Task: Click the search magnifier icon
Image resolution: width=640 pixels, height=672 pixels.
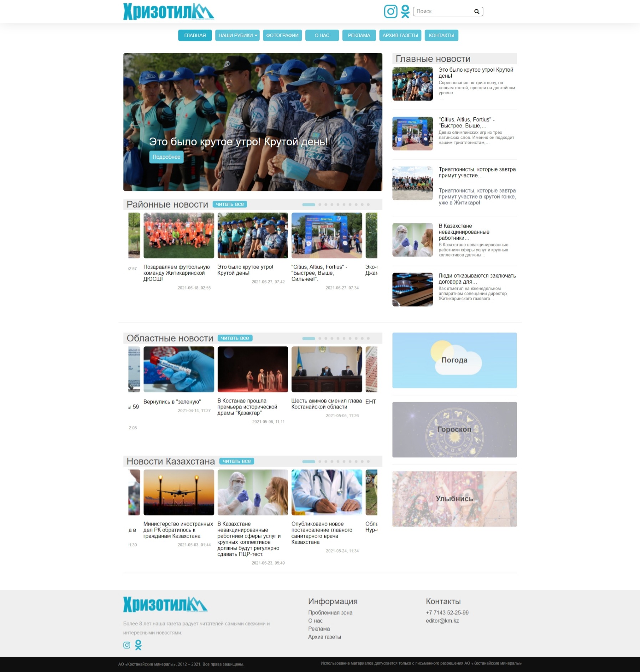Action: coord(476,11)
